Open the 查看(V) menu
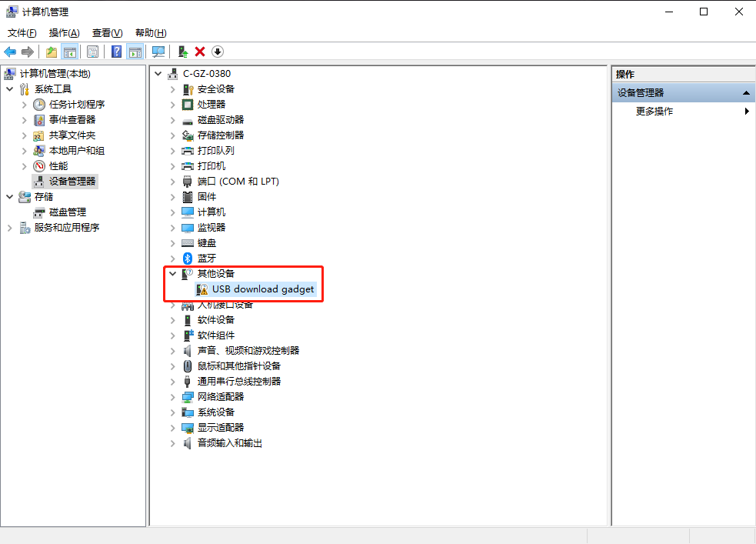The width and height of the screenshot is (756, 544). coord(107,33)
